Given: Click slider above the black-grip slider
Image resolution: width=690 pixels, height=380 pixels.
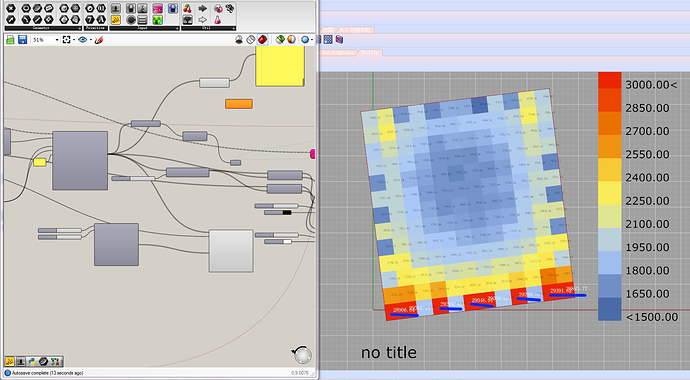Looking at the screenshot, I should coord(276,206).
